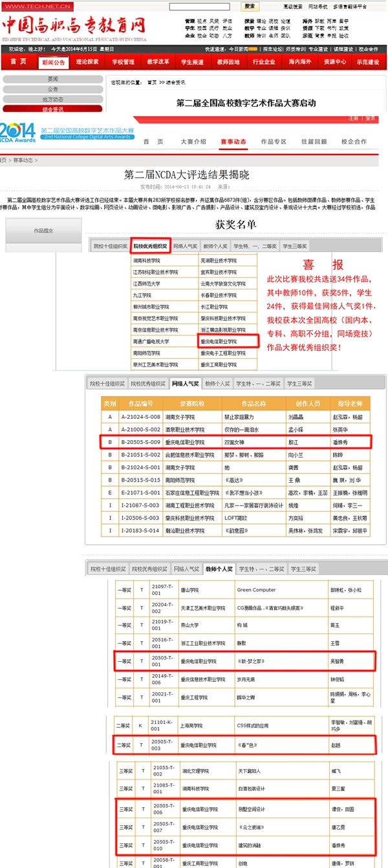
Task: Select 学生三等奖 tab in first award list
Action: pos(295,246)
